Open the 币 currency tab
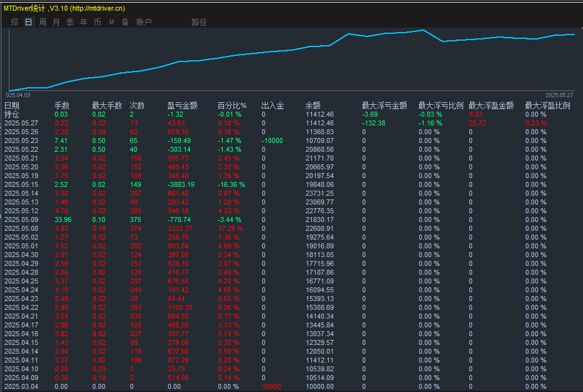Screen dimensions: 583x392 (97, 22)
